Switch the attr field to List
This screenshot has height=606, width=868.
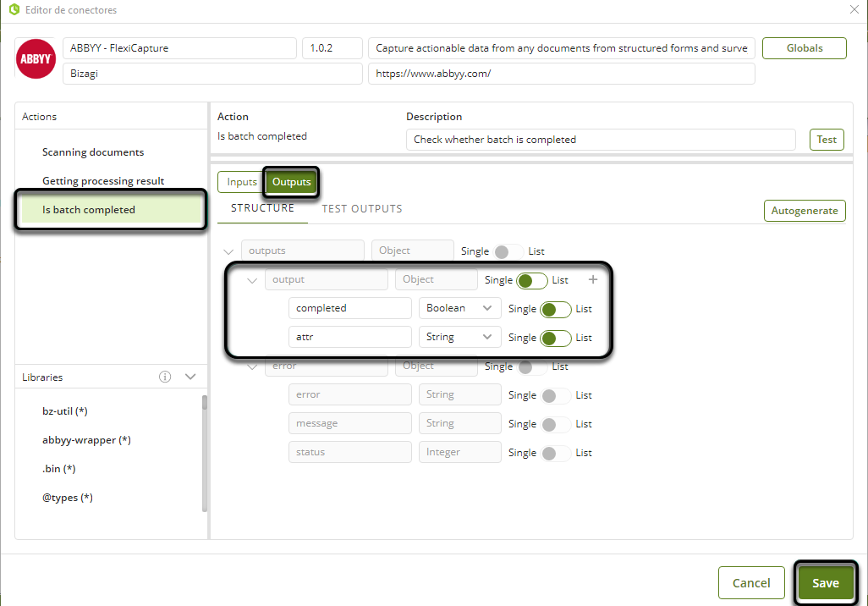pyautogui.click(x=556, y=339)
